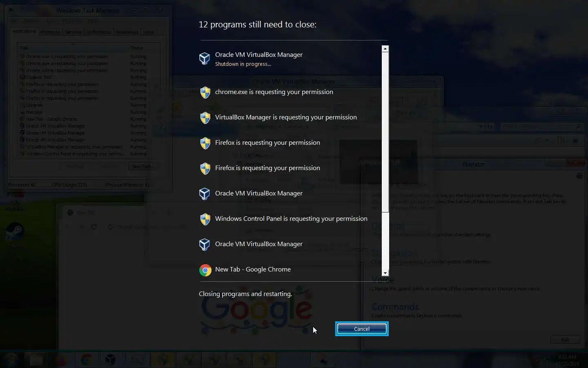Click New Task button in Task Manager
Image resolution: width=588 pixels, height=368 pixels.
tap(141, 166)
